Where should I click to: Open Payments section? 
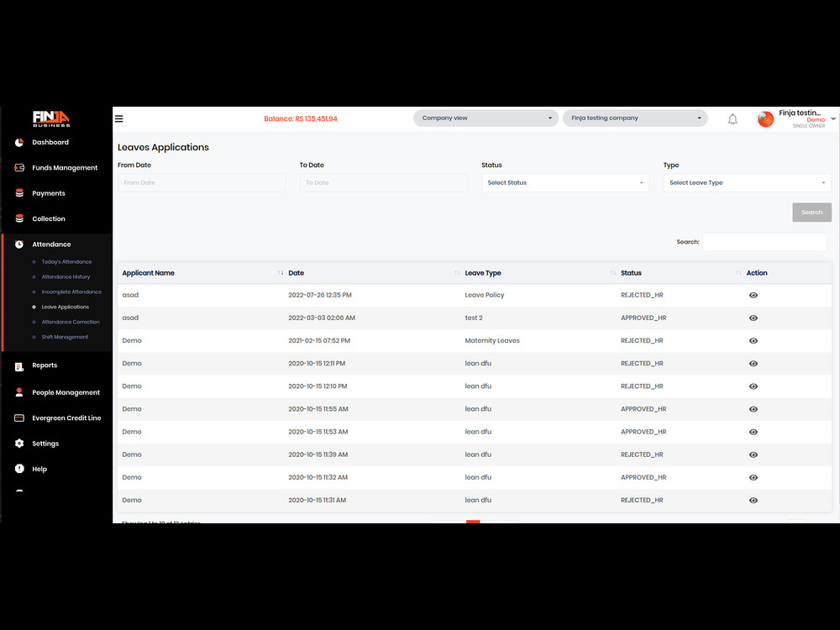tap(48, 193)
